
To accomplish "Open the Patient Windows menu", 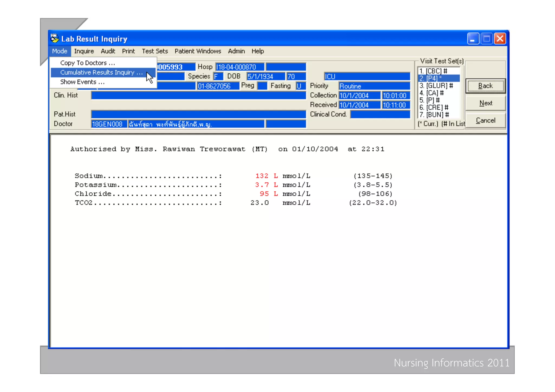I will [x=198, y=51].
